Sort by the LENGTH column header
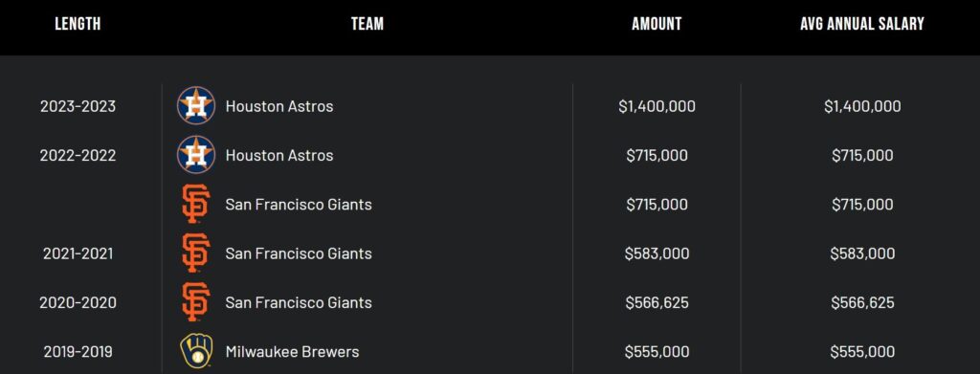980x374 pixels. point(78,24)
